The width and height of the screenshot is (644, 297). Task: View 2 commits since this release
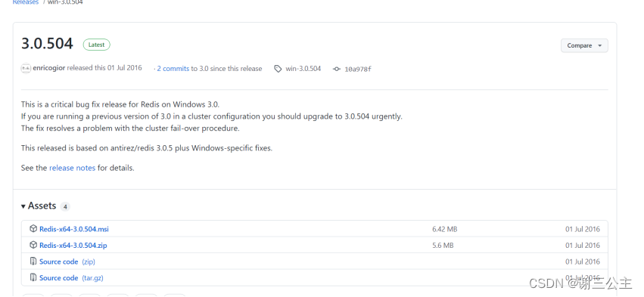tap(173, 69)
